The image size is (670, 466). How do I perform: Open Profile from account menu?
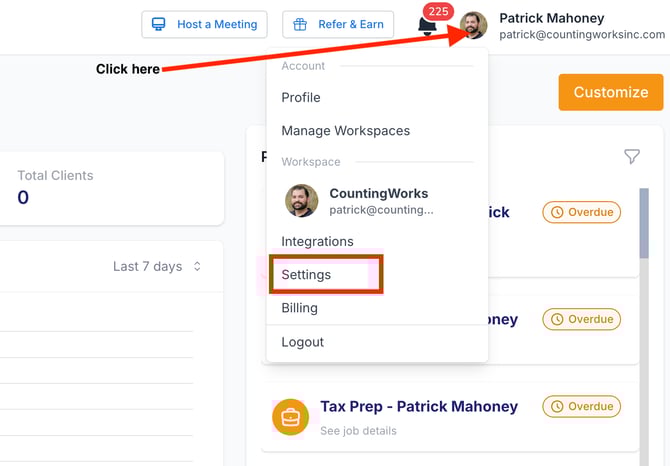[x=301, y=97]
